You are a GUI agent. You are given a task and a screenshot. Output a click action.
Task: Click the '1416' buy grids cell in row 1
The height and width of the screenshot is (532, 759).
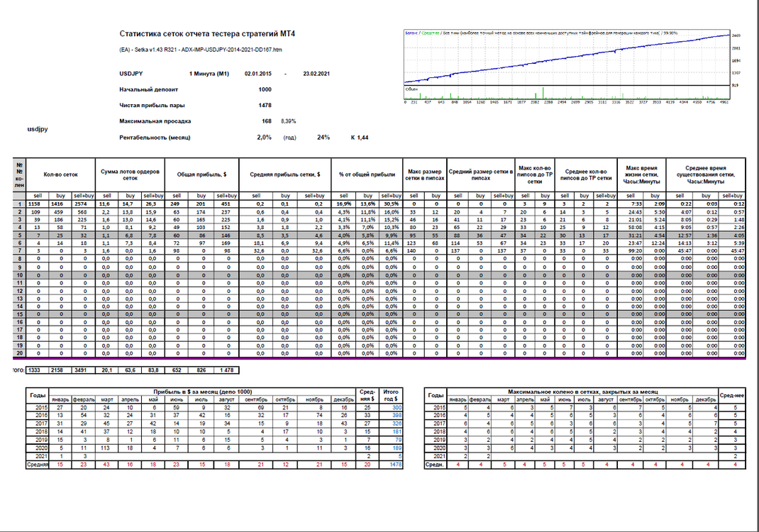tap(60, 204)
